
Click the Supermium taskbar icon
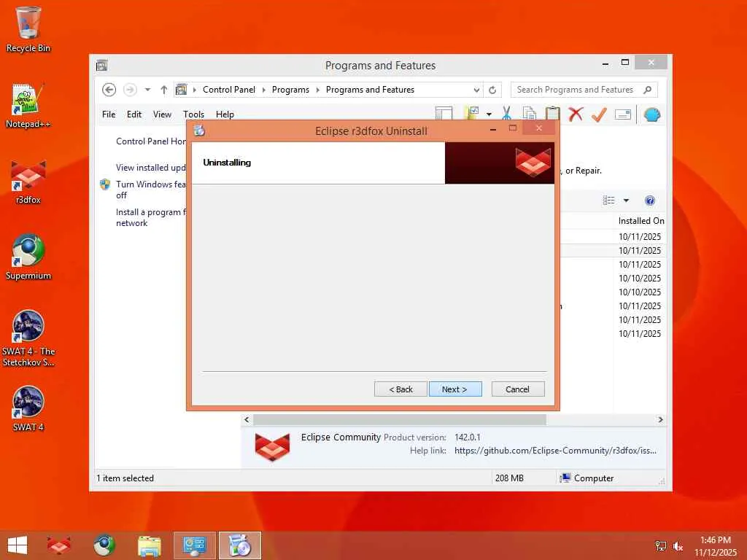[x=104, y=545]
